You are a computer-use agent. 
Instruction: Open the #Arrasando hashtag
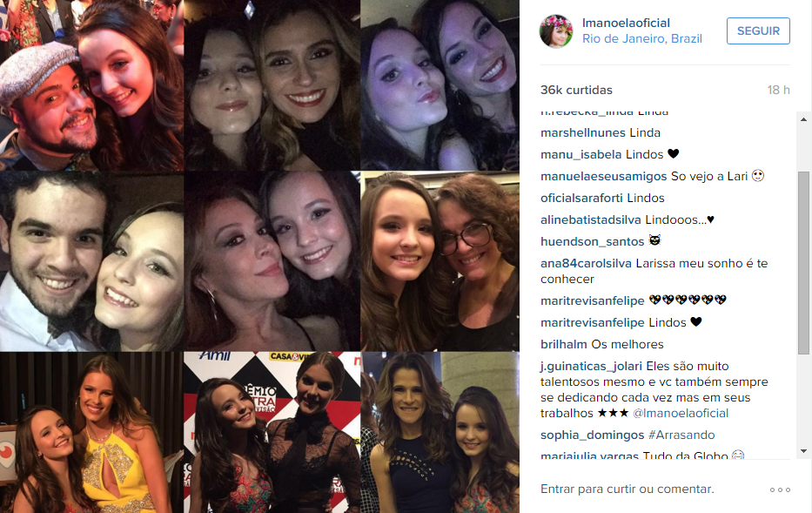click(x=681, y=435)
